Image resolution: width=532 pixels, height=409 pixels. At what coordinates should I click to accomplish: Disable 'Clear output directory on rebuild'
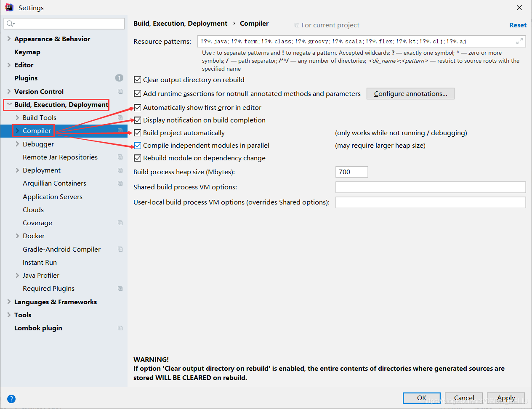137,80
